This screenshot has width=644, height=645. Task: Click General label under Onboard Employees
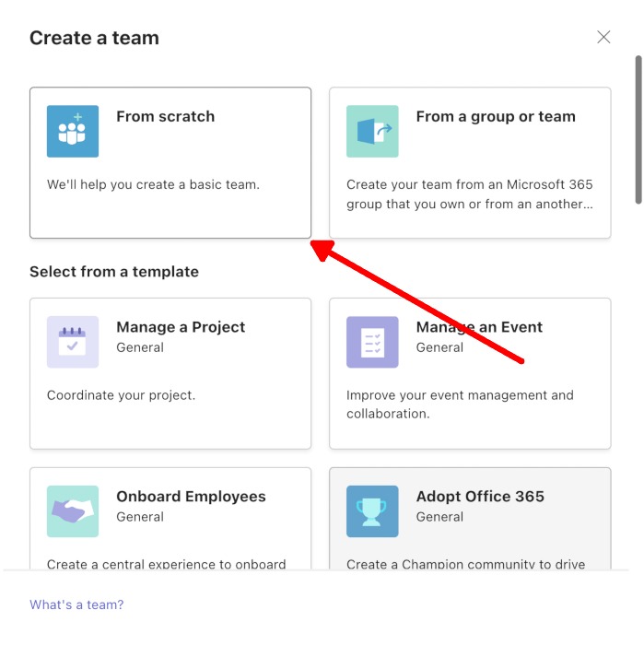pos(140,517)
